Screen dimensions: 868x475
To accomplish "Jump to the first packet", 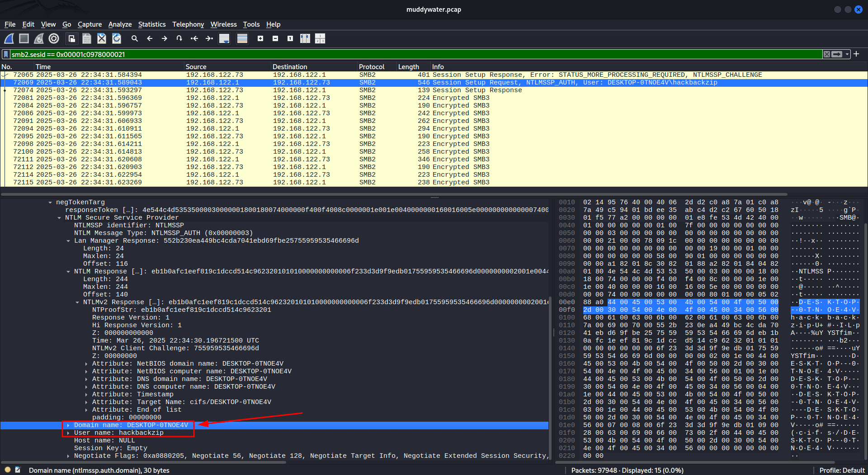I will [x=194, y=38].
